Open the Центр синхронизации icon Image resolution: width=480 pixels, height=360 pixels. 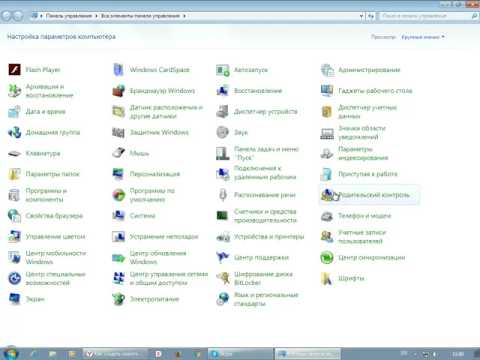pyautogui.click(x=327, y=257)
